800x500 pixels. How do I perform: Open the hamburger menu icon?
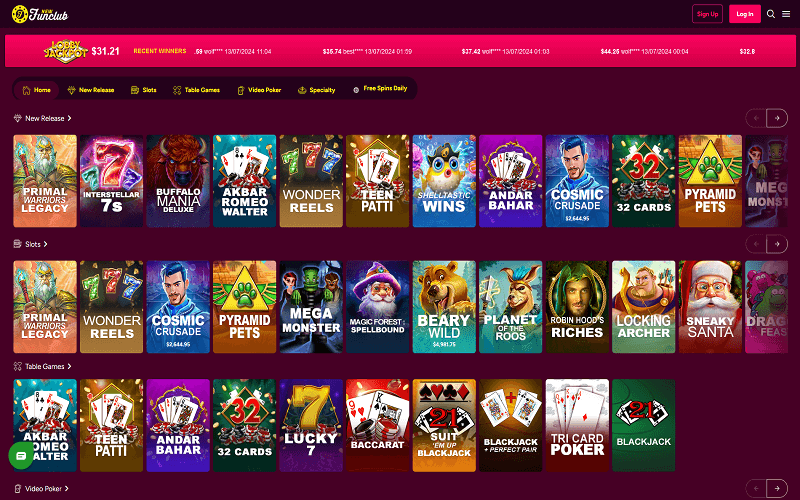pyautogui.click(x=786, y=14)
